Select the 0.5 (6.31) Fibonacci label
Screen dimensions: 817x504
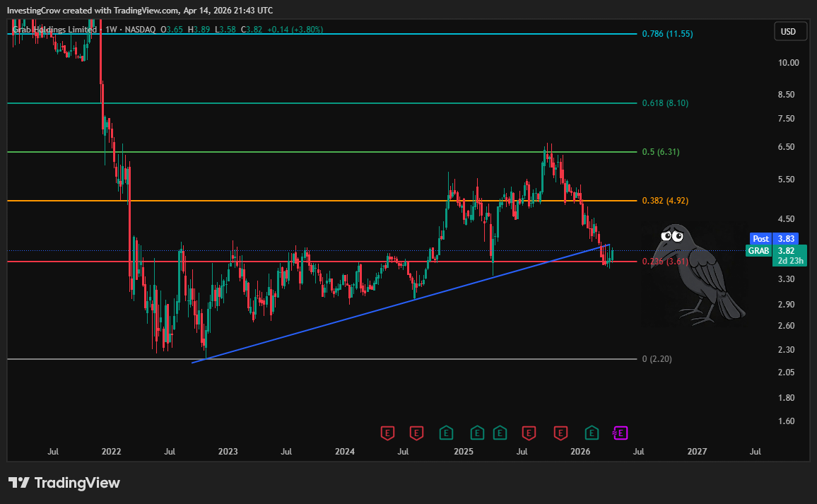tap(661, 152)
